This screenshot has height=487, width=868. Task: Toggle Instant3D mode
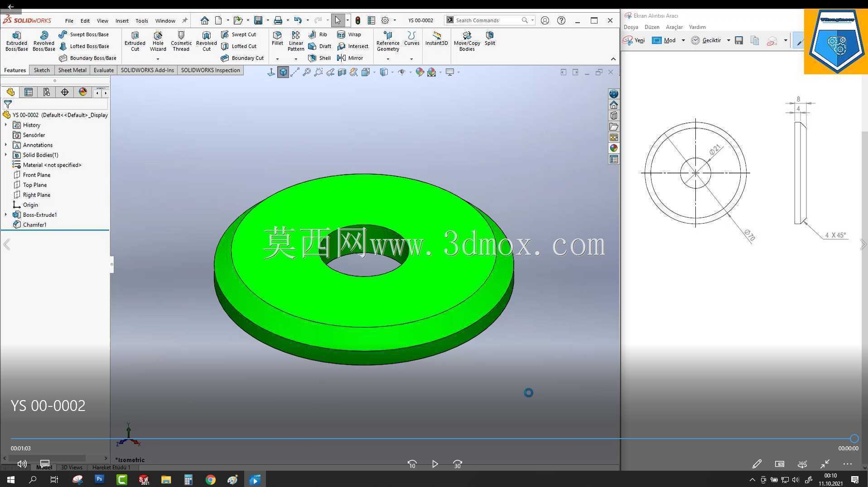coord(436,38)
